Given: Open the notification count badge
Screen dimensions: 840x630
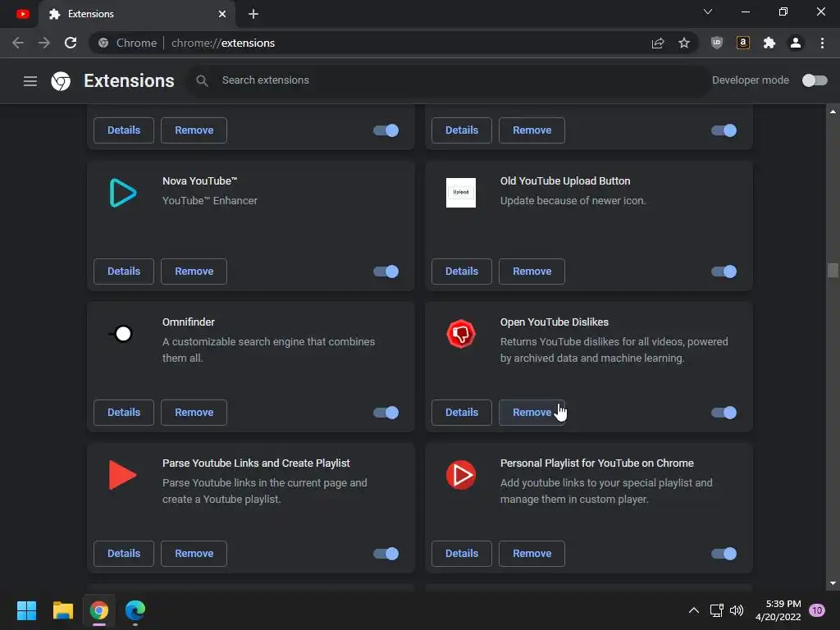Looking at the screenshot, I should (817, 610).
